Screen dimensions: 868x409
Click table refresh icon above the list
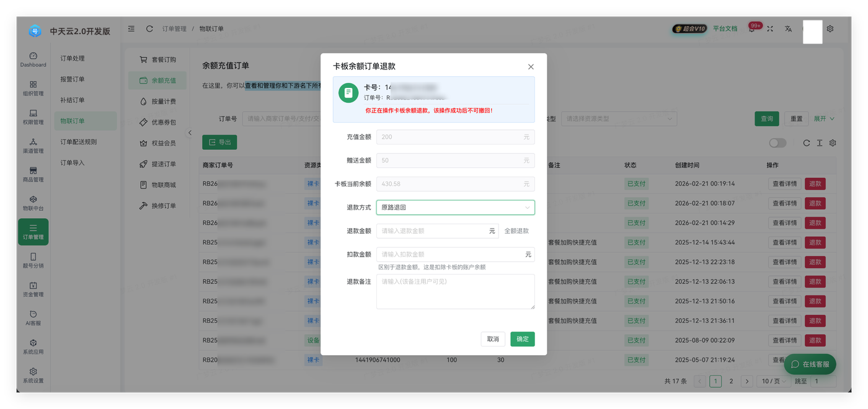coord(807,143)
